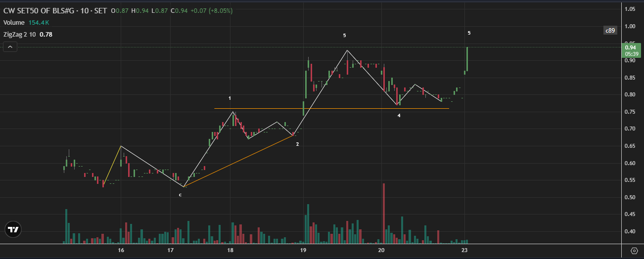644x259 pixels.
Task: Select the wave label c text drawing
Action: pos(180,195)
